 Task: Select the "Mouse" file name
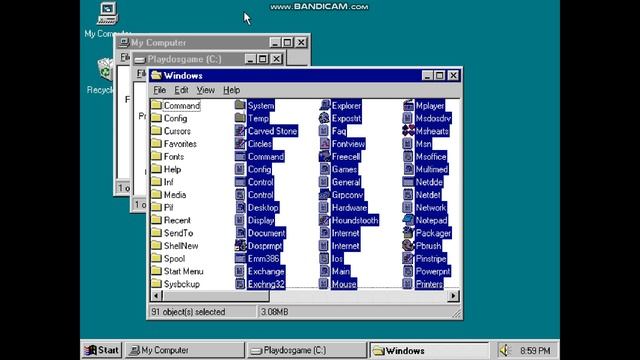[344, 284]
